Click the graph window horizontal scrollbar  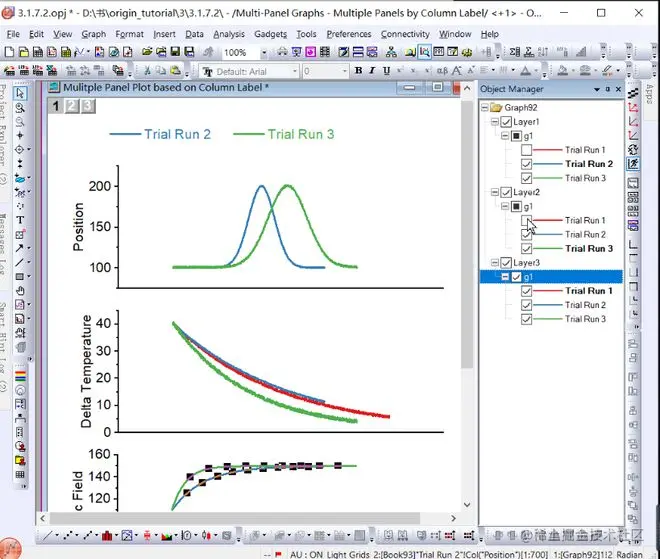235,518
